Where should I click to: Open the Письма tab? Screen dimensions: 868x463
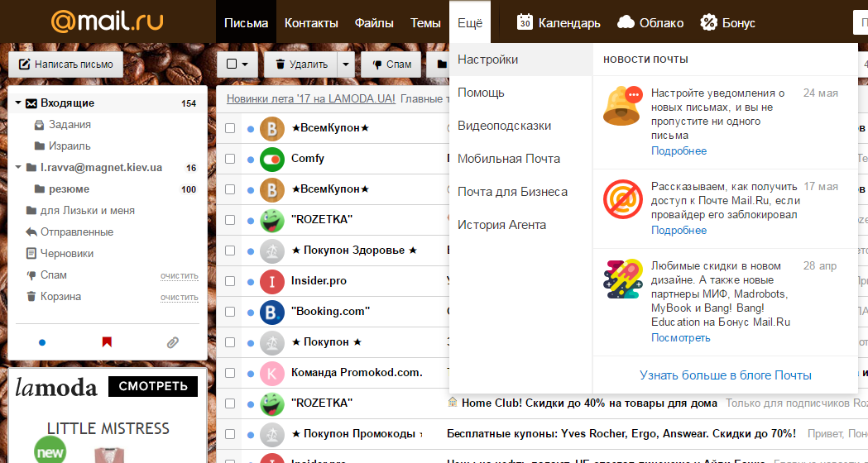[x=247, y=22]
